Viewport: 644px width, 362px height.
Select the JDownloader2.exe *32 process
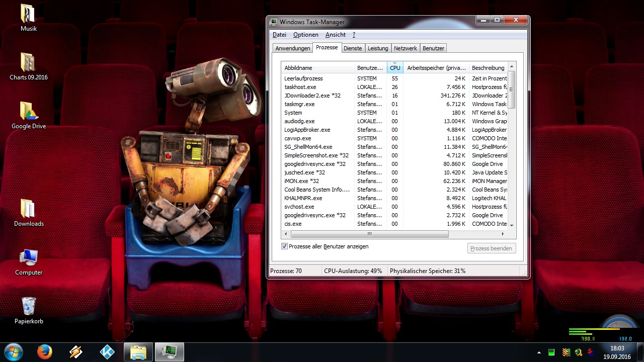coord(394,96)
